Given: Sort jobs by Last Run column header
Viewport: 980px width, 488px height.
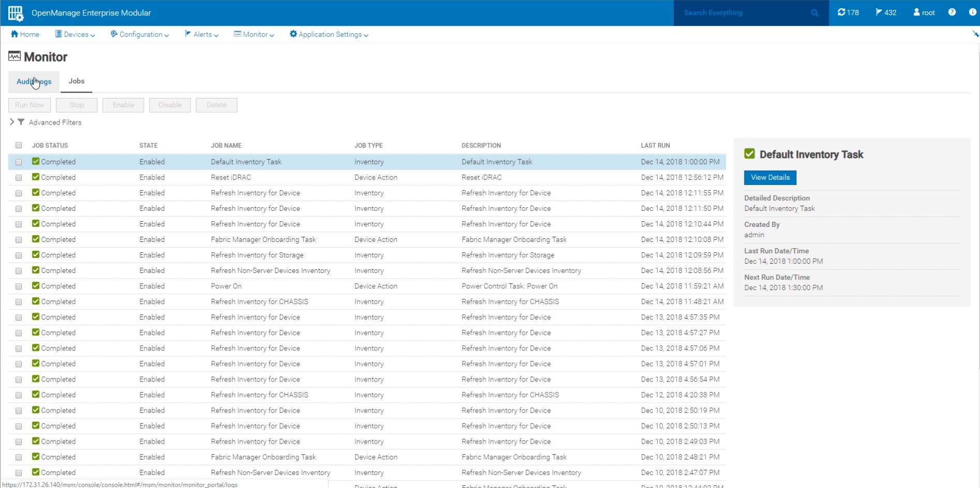Looking at the screenshot, I should point(655,146).
